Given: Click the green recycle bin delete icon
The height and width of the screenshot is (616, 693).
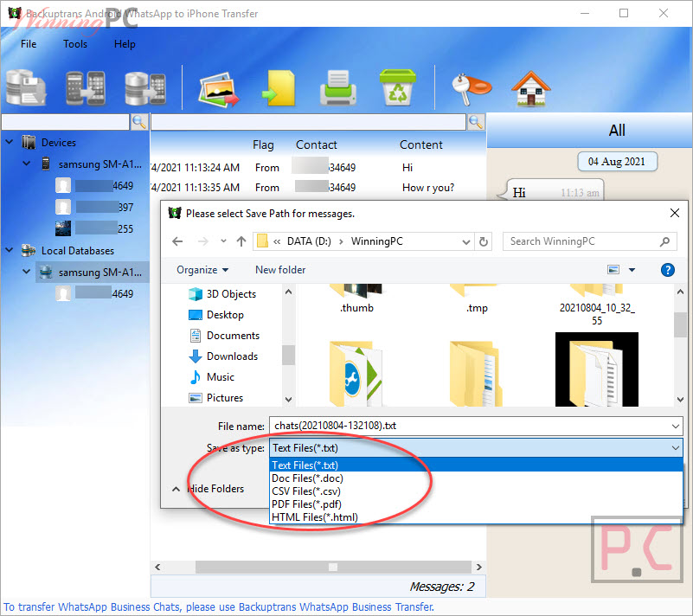Looking at the screenshot, I should coord(397,87).
